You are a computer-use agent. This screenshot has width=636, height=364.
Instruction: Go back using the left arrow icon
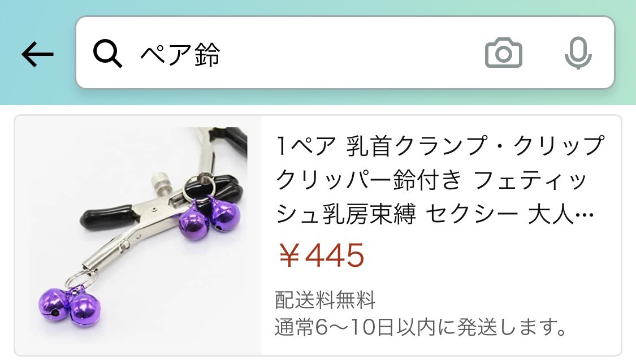tap(37, 54)
